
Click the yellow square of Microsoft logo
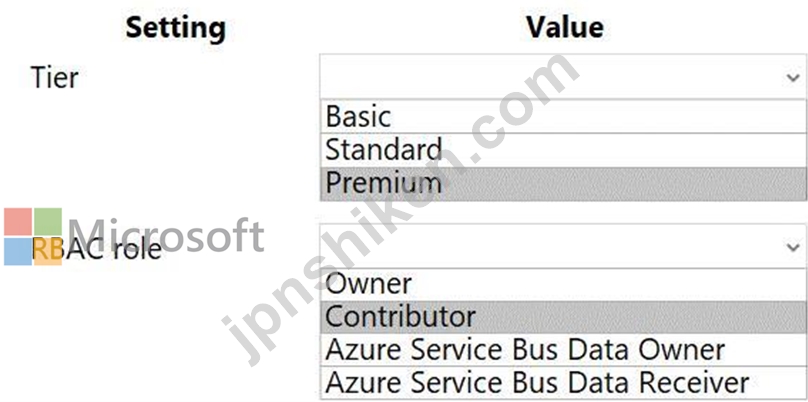click(x=48, y=252)
